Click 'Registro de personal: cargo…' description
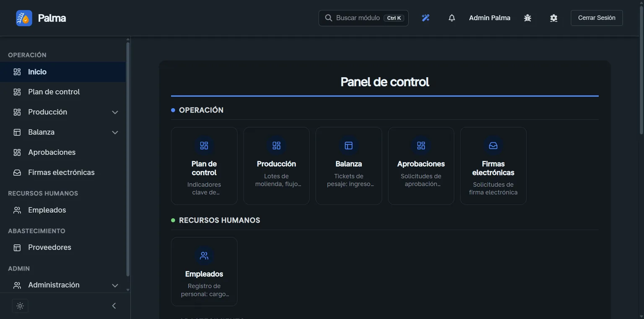This screenshot has height=319, width=644. [204, 290]
